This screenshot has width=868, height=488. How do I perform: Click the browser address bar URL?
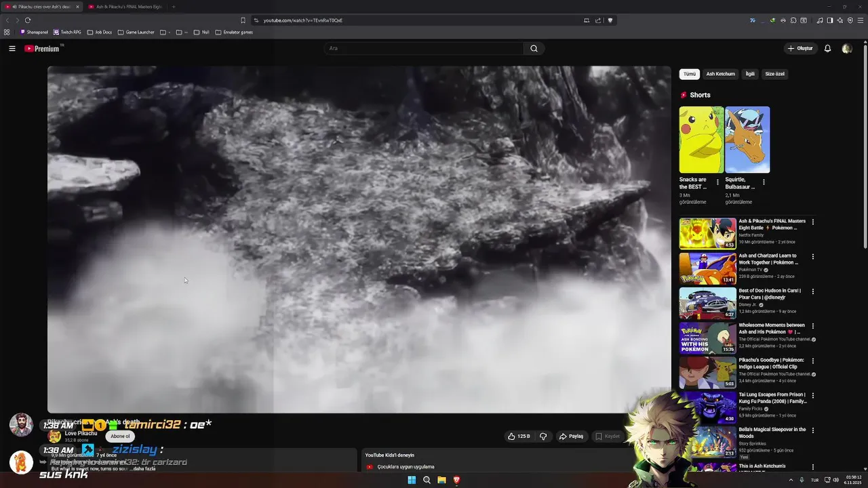coord(303,20)
